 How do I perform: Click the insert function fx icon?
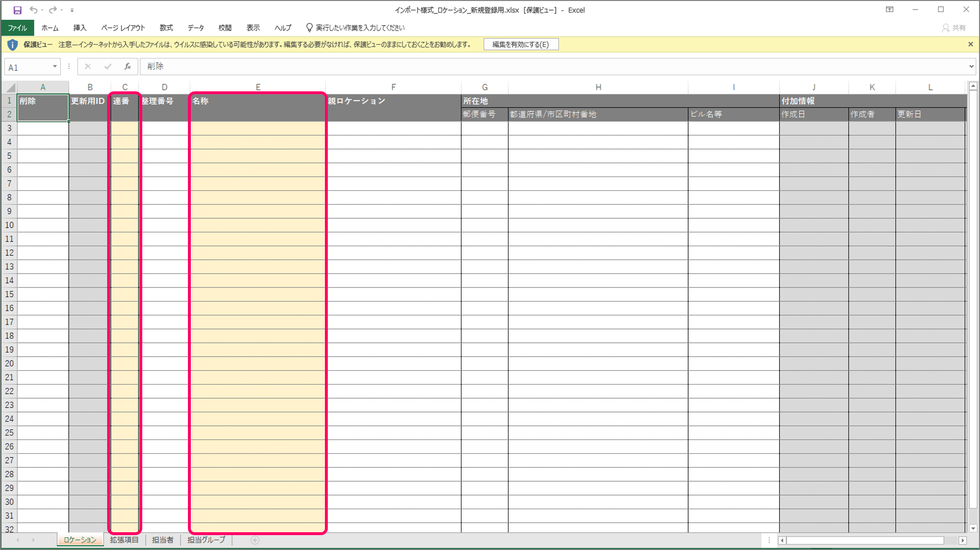[127, 66]
